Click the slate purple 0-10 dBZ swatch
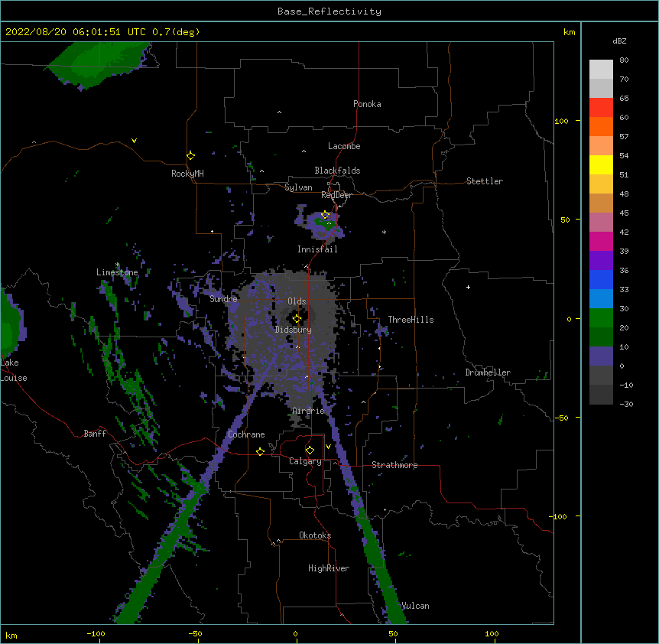Screen dimensions: 659x644 pos(601,356)
